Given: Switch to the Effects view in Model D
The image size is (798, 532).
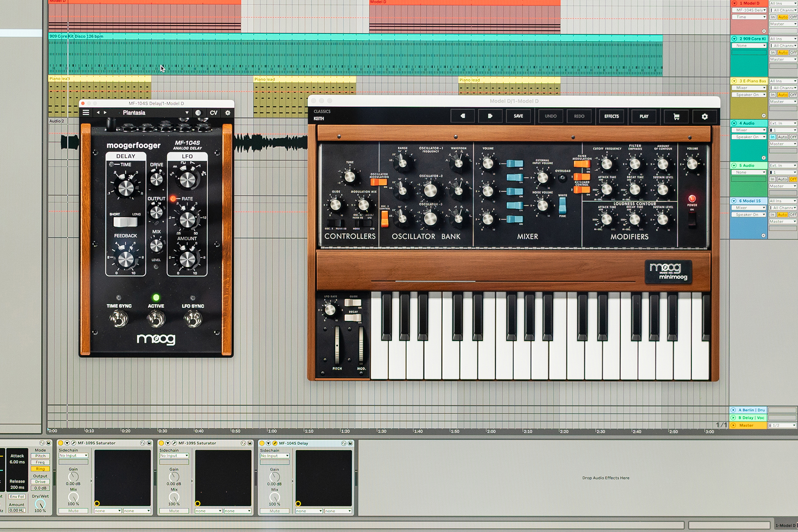Looking at the screenshot, I should 612,116.
